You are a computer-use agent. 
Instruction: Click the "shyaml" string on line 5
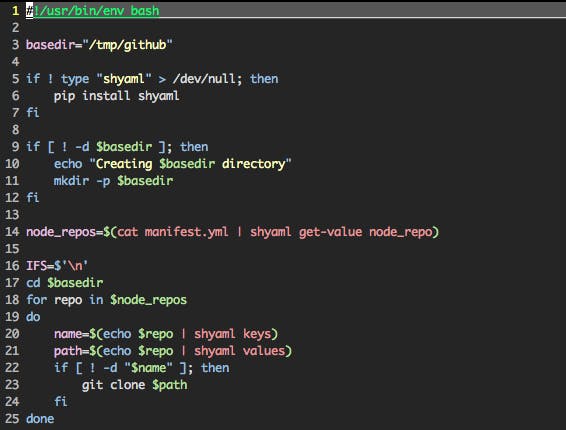[124, 79]
